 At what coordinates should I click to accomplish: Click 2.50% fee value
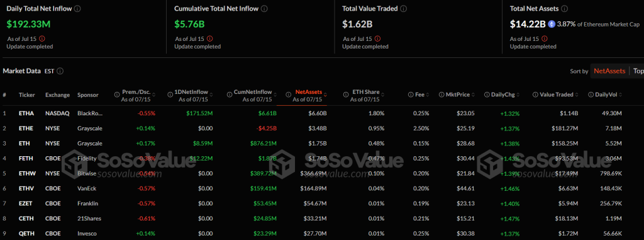421,129
